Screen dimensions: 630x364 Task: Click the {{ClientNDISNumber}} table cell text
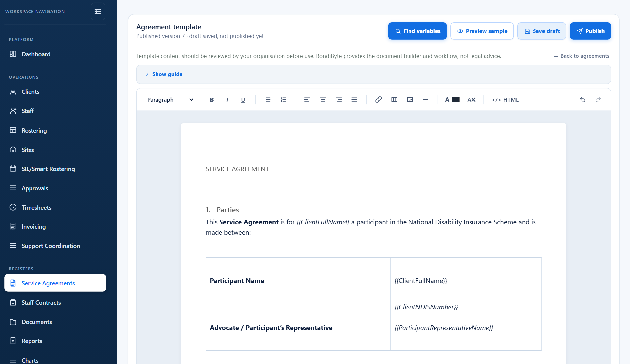[x=426, y=307]
